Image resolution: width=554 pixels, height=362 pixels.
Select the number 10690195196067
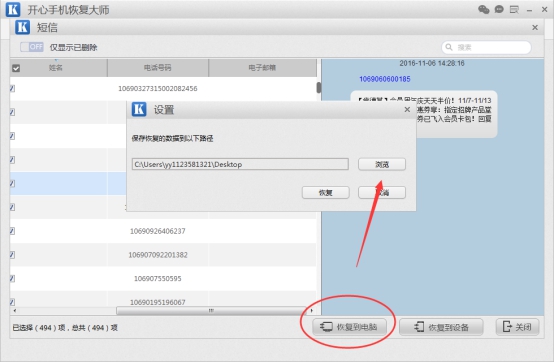(158, 302)
